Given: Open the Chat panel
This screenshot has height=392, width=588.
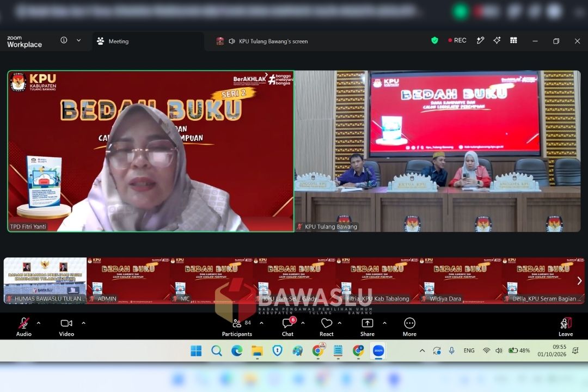Looking at the screenshot, I should pyautogui.click(x=287, y=327).
